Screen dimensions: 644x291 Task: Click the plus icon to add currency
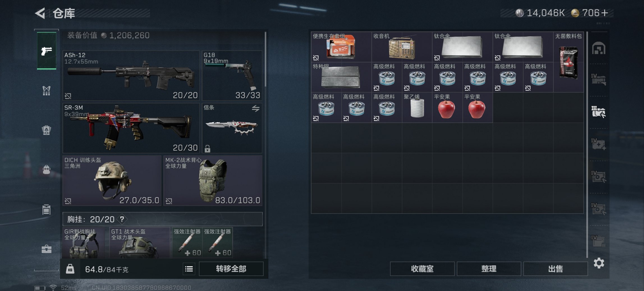(605, 13)
